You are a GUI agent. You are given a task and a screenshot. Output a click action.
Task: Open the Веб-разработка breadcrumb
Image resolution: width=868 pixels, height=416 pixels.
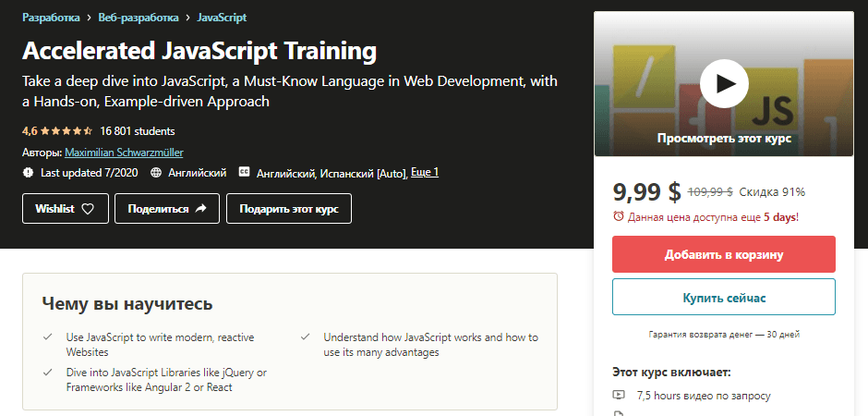click(x=139, y=18)
